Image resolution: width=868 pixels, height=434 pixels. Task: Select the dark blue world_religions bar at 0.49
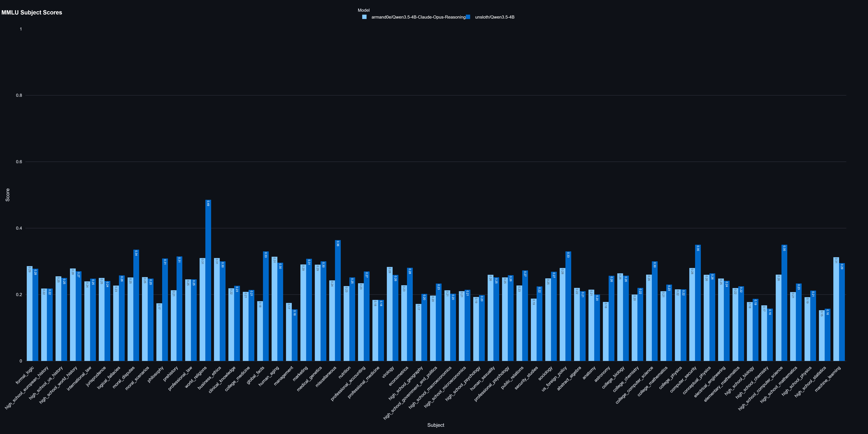point(208,280)
